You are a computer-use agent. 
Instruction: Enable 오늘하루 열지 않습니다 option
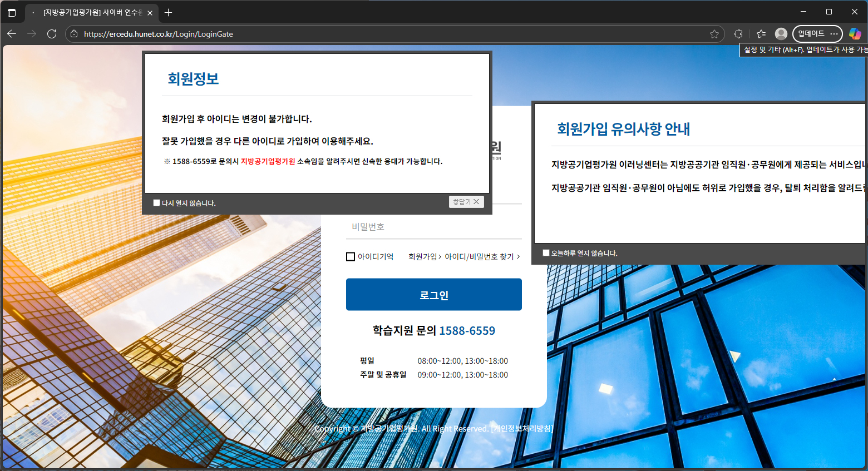pos(546,252)
